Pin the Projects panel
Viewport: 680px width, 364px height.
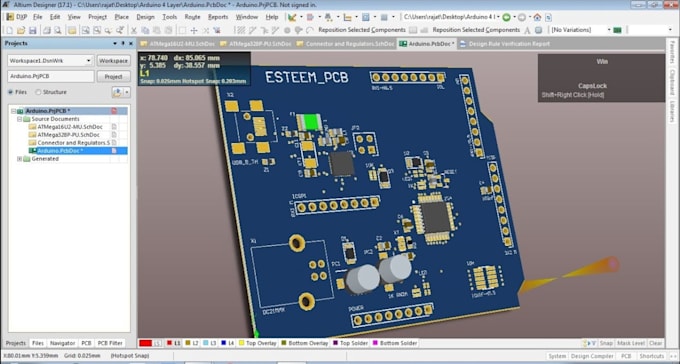123,43
